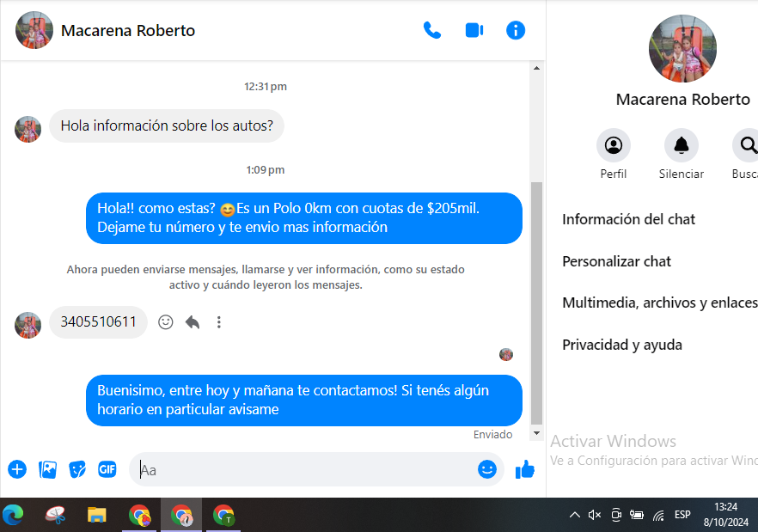Click the Aa message input field
Image resolution: width=758 pixels, height=532 pixels.
pos(301,470)
